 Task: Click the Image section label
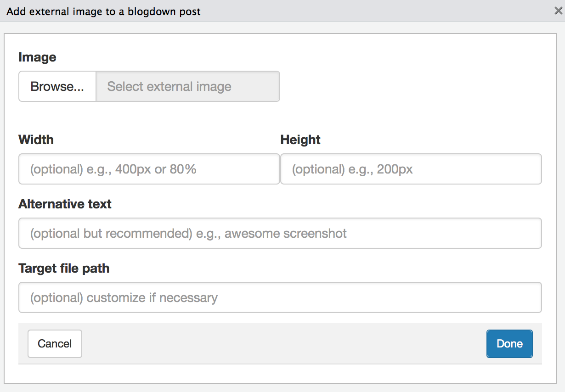(x=37, y=57)
